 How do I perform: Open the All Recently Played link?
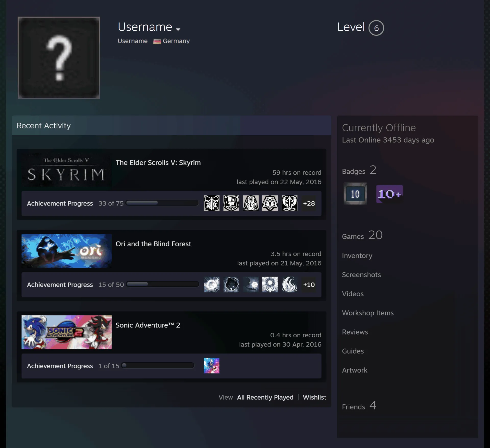(265, 397)
